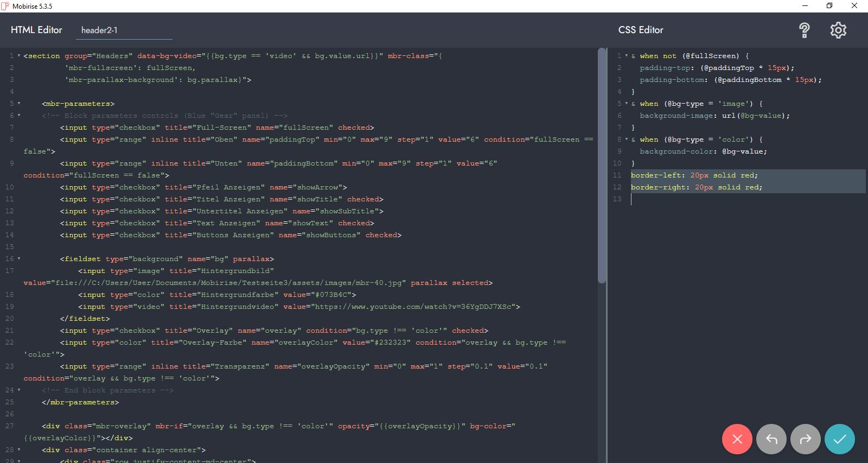Undo the last edit with left arrow

pos(771,439)
